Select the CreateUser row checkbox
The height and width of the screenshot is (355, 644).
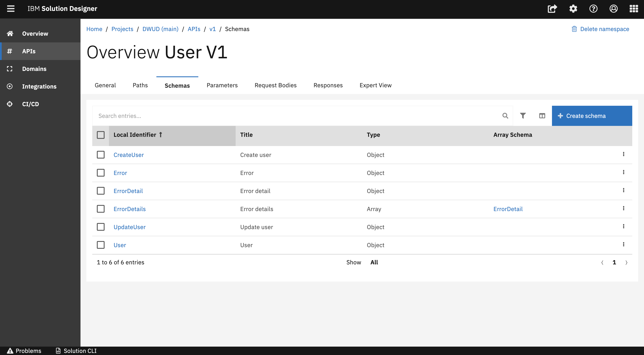[101, 155]
